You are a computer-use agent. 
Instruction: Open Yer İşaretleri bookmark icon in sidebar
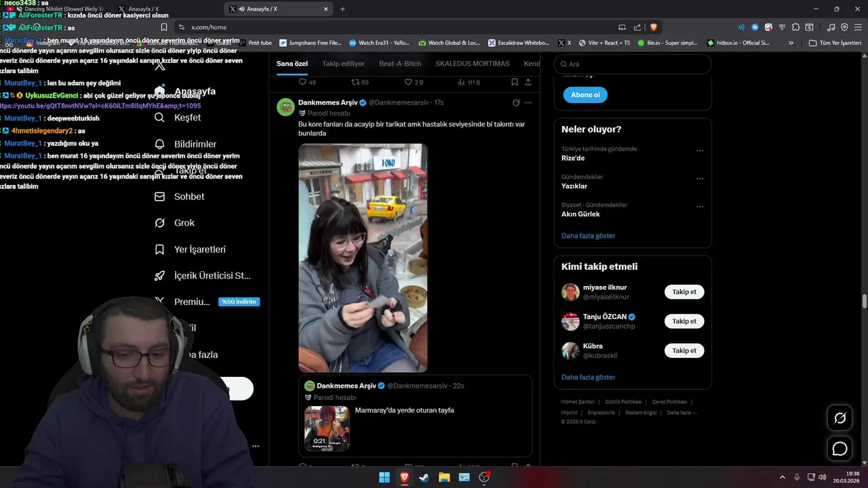coord(159,249)
